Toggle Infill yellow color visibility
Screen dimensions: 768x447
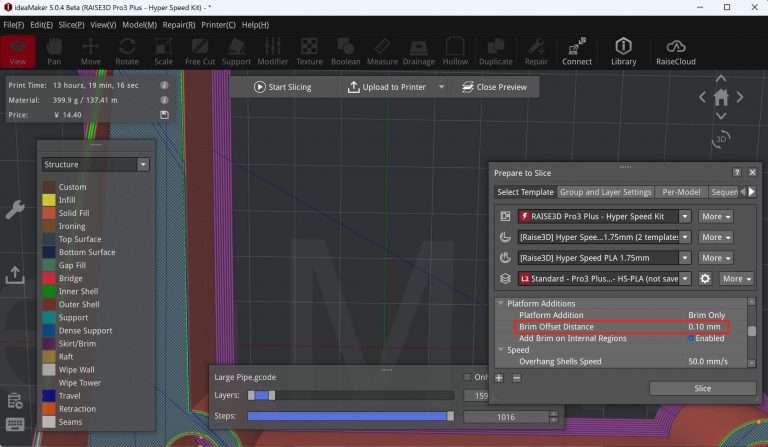click(48, 200)
